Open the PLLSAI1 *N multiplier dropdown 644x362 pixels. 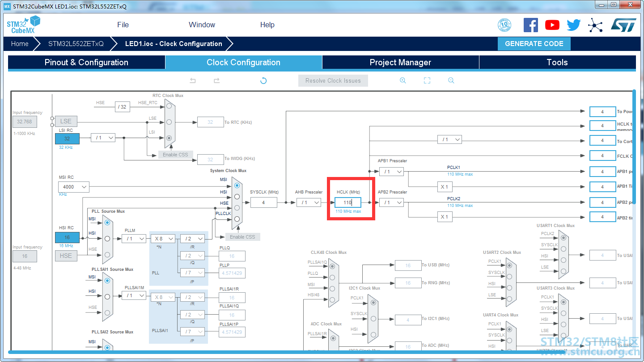162,297
